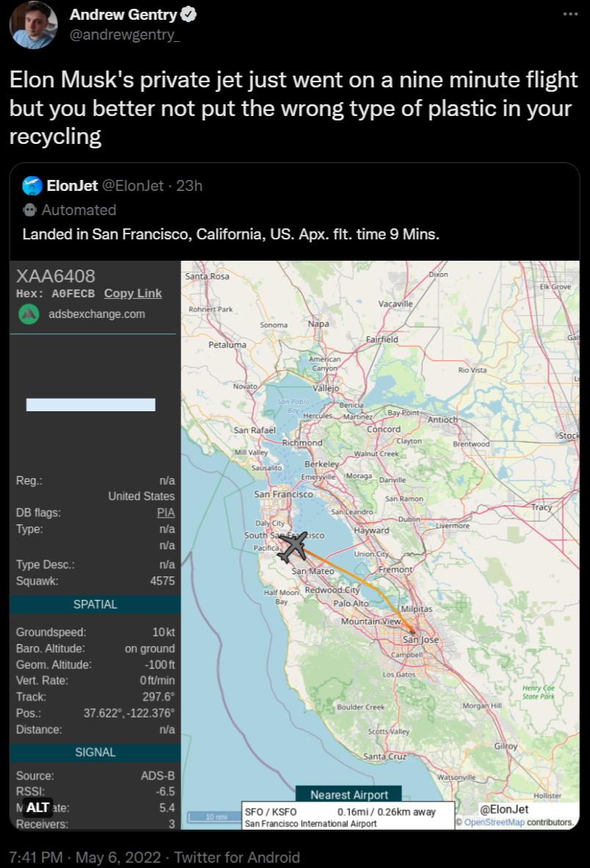The width and height of the screenshot is (590, 868).
Task: Open the OpenStreetMap contributors link
Action: coord(495,823)
